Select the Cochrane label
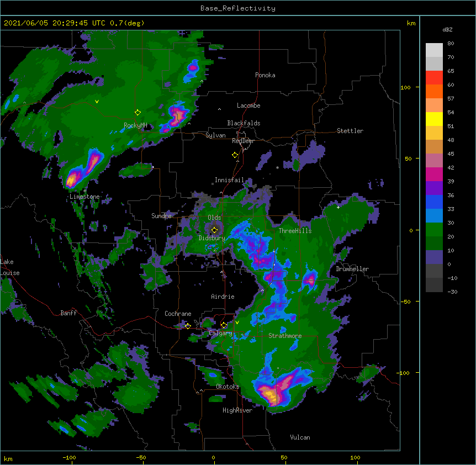Viewport: 476px width, 465px height. pyautogui.click(x=178, y=314)
